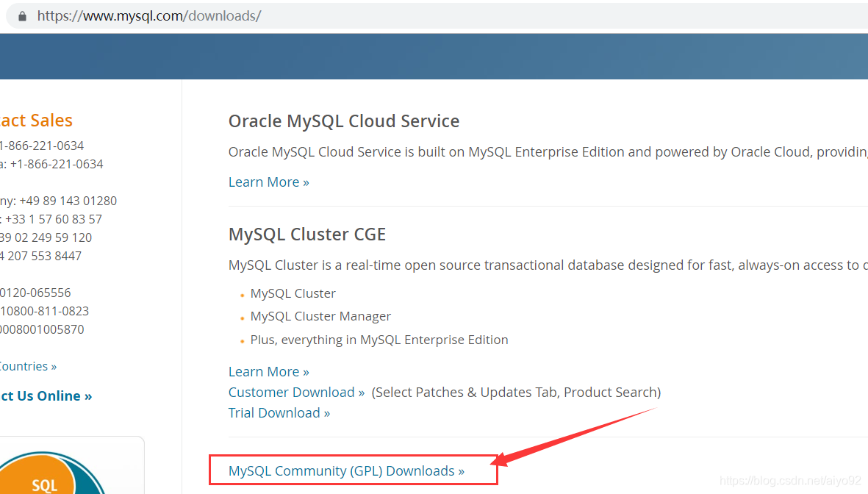Click the URL in the address bar

[149, 16]
